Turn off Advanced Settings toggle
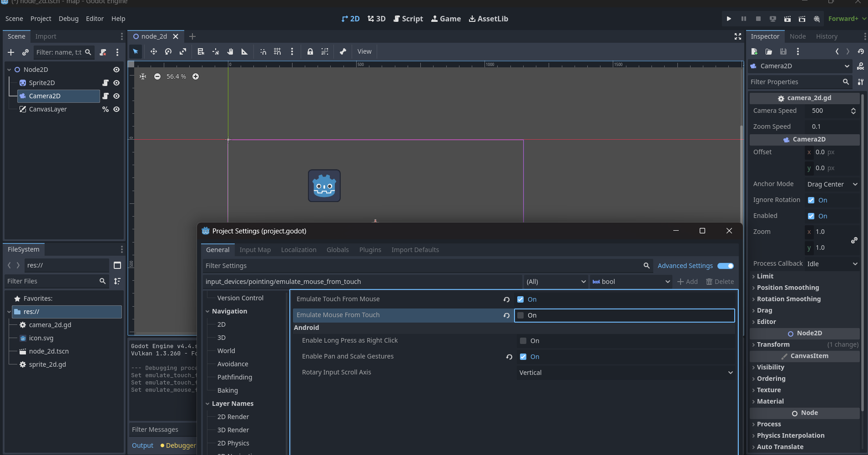 725,266
